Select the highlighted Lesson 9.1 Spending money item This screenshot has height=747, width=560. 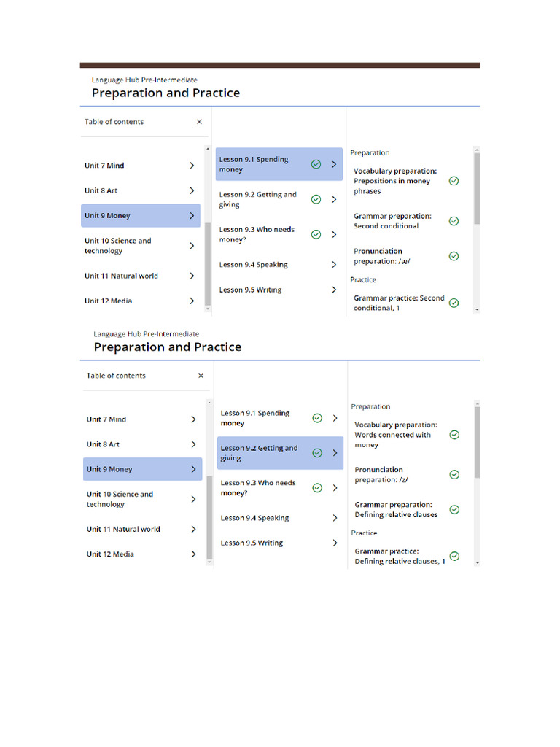(255, 164)
